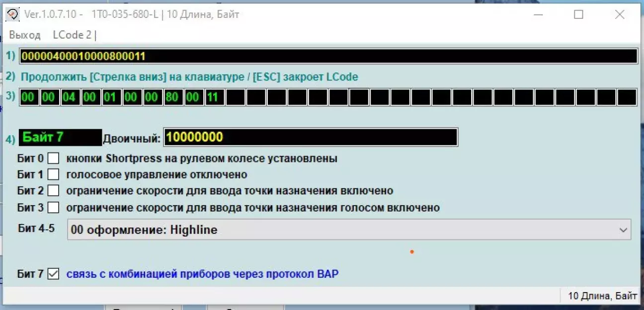Check Бит 2 speed limit destination checkbox

point(53,191)
